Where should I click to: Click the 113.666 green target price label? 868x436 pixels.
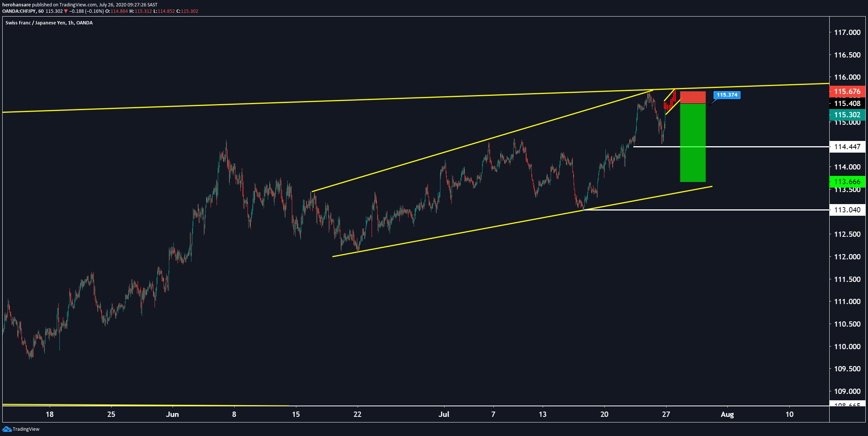(847, 182)
